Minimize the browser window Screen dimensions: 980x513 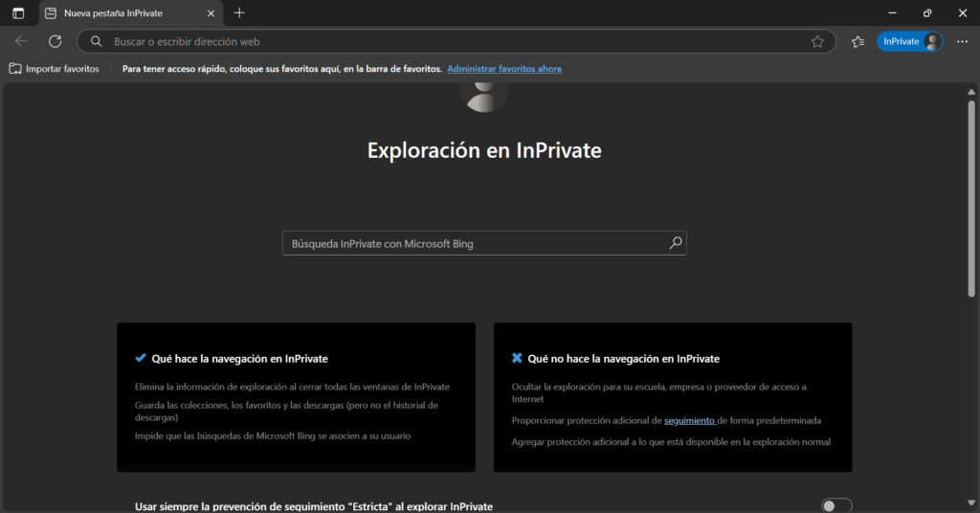892,13
